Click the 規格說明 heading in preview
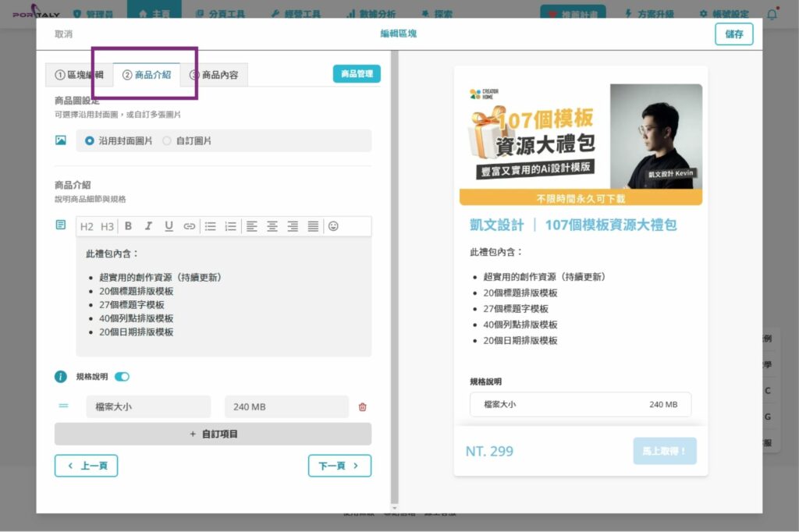The width and height of the screenshot is (799, 532). [485, 381]
